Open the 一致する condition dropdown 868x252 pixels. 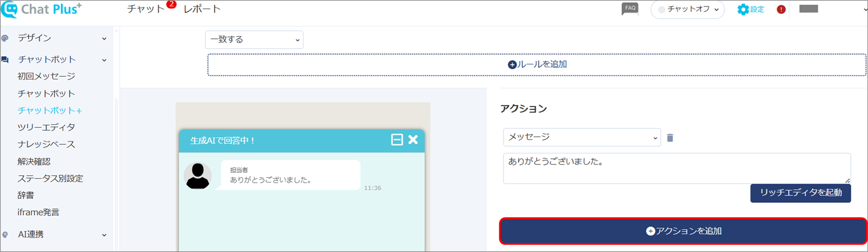(254, 40)
